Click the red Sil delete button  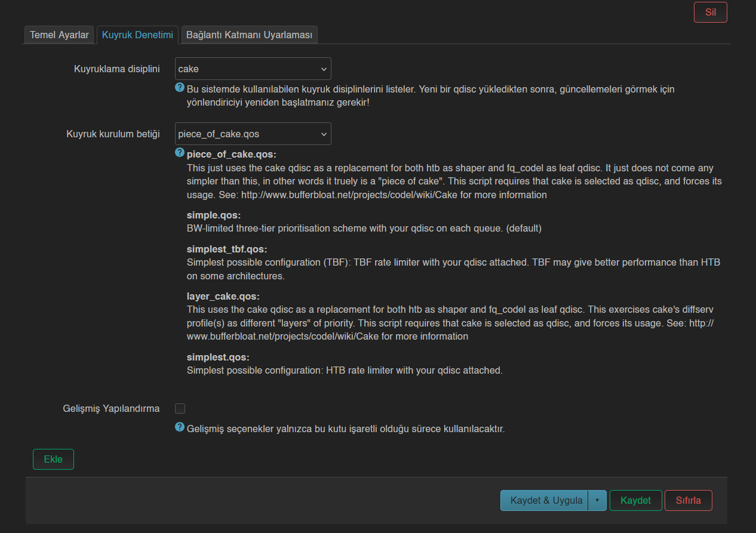(x=710, y=13)
